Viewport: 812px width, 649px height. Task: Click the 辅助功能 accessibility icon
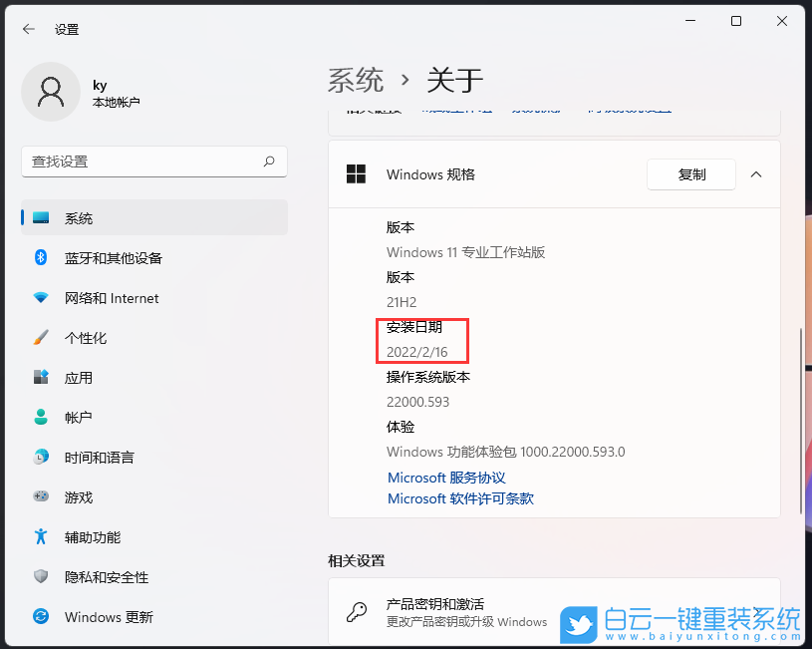(41, 536)
